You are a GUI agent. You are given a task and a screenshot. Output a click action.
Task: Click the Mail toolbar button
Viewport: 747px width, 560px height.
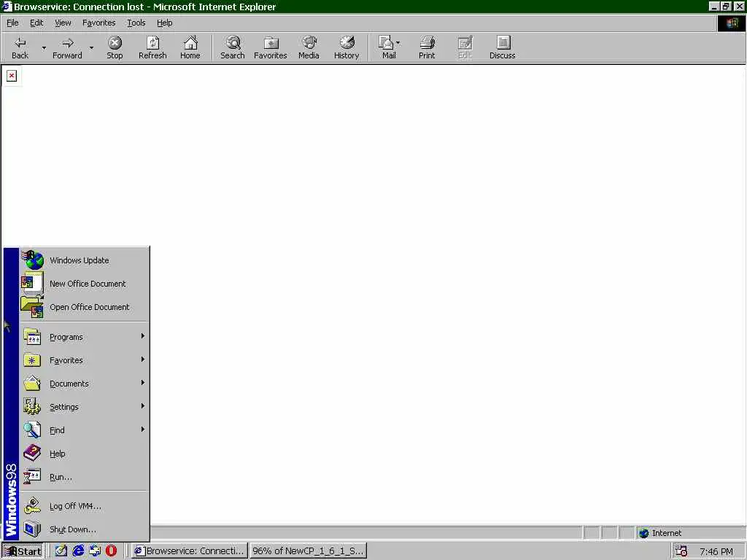[387, 47]
